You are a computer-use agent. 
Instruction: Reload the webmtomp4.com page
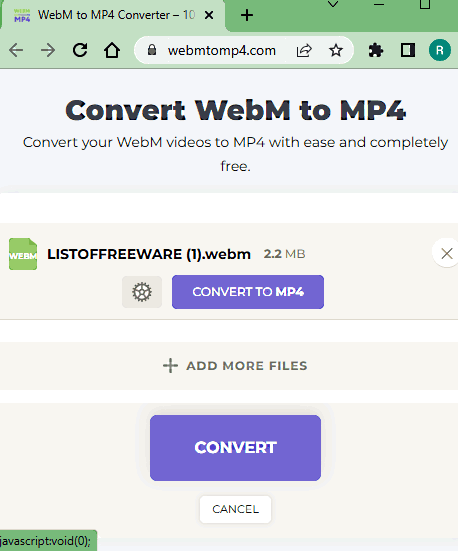click(80, 50)
